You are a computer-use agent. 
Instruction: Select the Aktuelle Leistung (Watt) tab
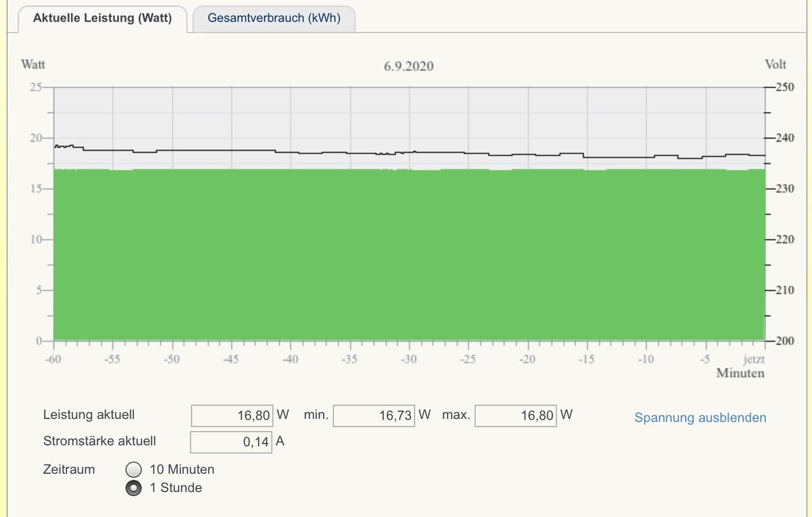pyautogui.click(x=102, y=18)
